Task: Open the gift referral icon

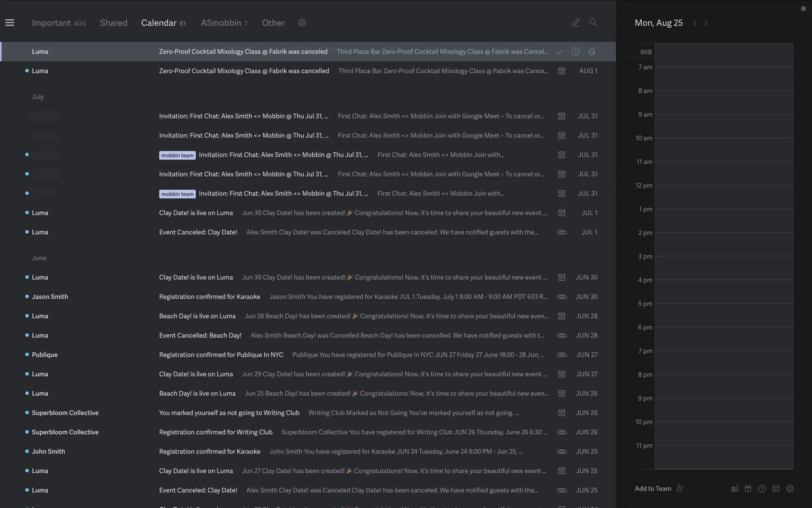Action: click(x=748, y=489)
